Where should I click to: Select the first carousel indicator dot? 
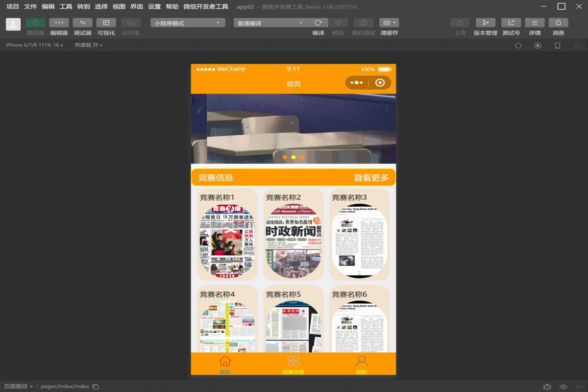[285, 157]
